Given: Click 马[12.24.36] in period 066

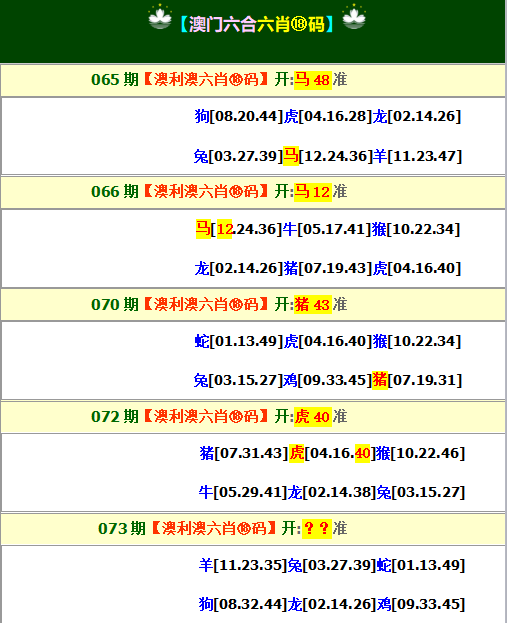Looking at the screenshot, I should tap(239, 229).
